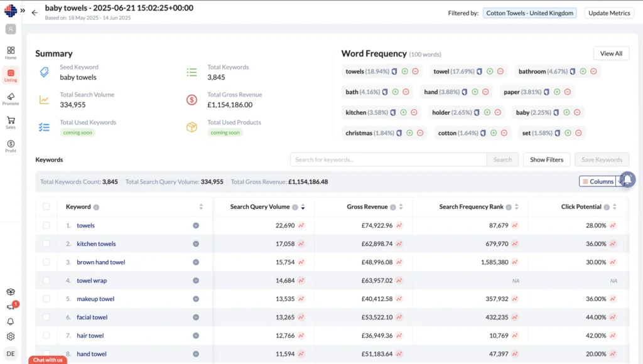Select the checkbox for 'makeup towel'
The width and height of the screenshot is (643, 364).
[46, 298]
